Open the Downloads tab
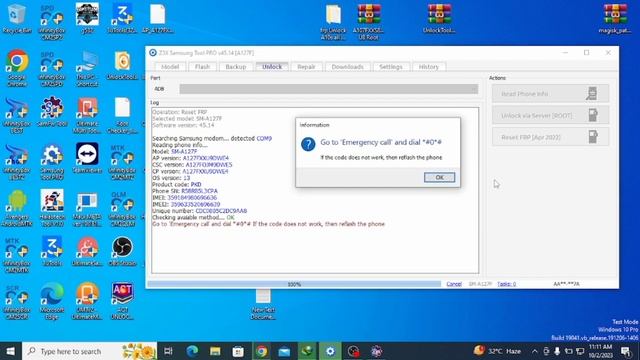This screenshot has width=640, height=360. pyautogui.click(x=347, y=67)
